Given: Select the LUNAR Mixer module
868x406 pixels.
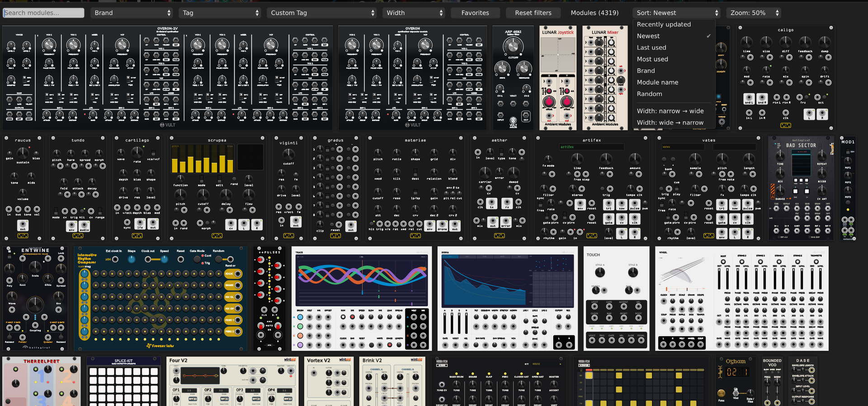Looking at the screenshot, I should 605,78.
